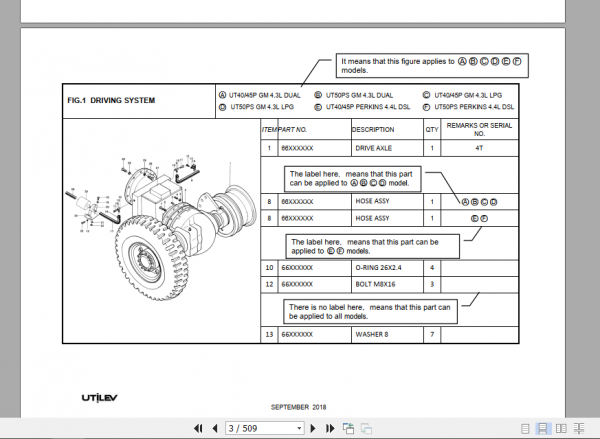
Task: Click the item number 10 cell
Action: (x=269, y=268)
